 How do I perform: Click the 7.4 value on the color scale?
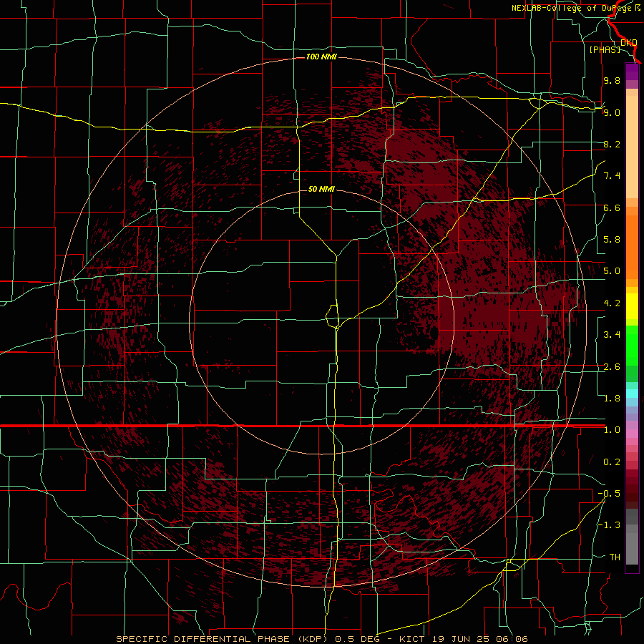click(x=612, y=176)
